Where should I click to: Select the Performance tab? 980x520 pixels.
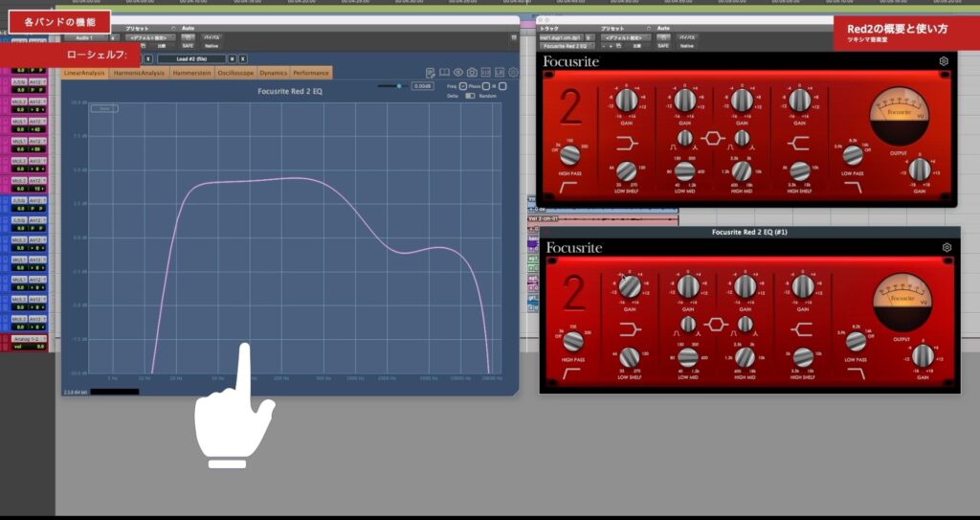click(x=311, y=73)
